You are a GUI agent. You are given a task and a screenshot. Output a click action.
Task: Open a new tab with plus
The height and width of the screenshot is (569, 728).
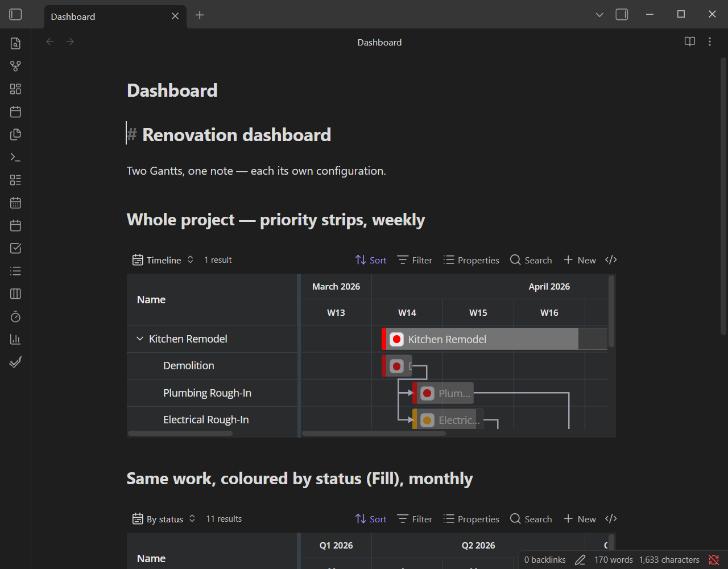(x=200, y=15)
